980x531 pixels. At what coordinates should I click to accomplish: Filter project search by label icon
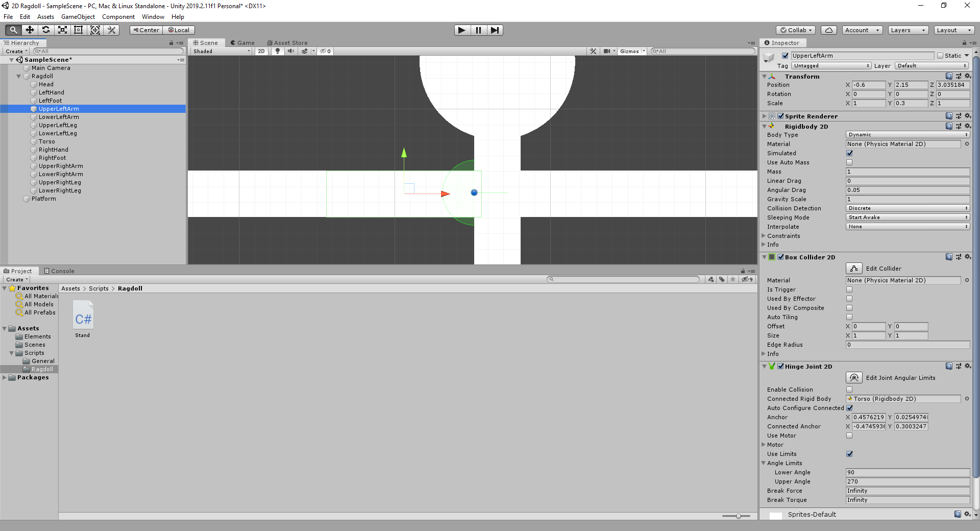(x=722, y=279)
